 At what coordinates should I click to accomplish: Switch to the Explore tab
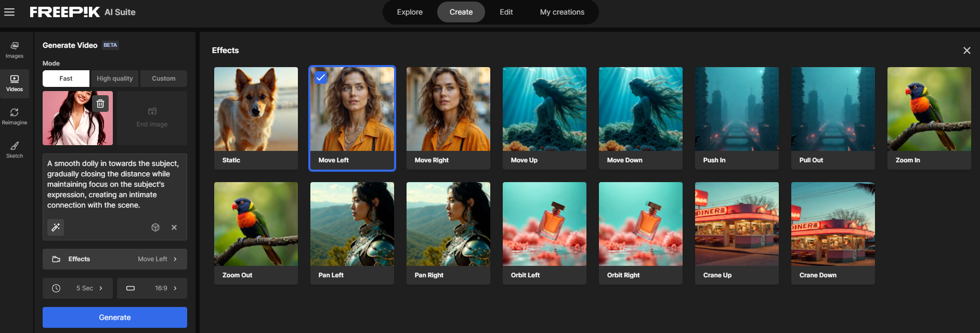pyautogui.click(x=410, y=12)
